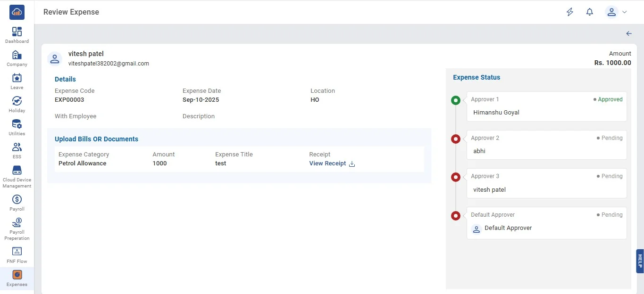
Task: Open Utilities database icon
Action: pyautogui.click(x=17, y=124)
